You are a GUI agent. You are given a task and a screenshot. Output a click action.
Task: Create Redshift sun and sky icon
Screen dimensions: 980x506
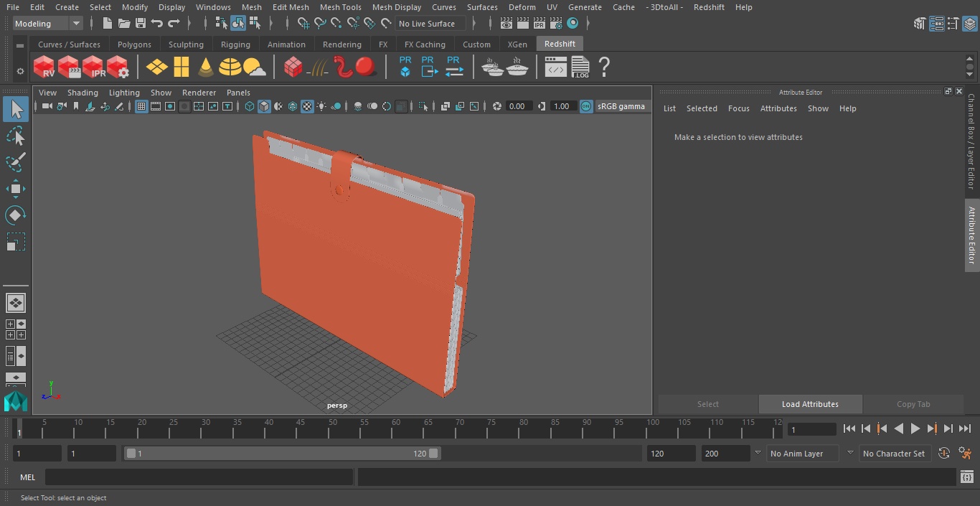255,67
